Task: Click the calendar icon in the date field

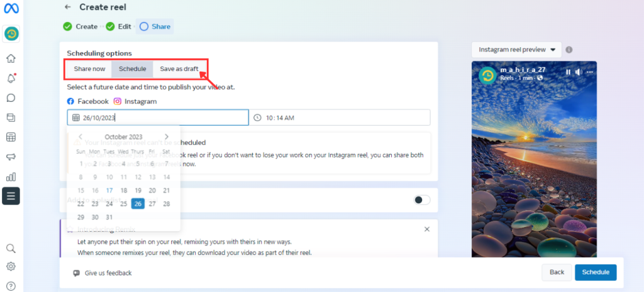Action: click(x=76, y=117)
